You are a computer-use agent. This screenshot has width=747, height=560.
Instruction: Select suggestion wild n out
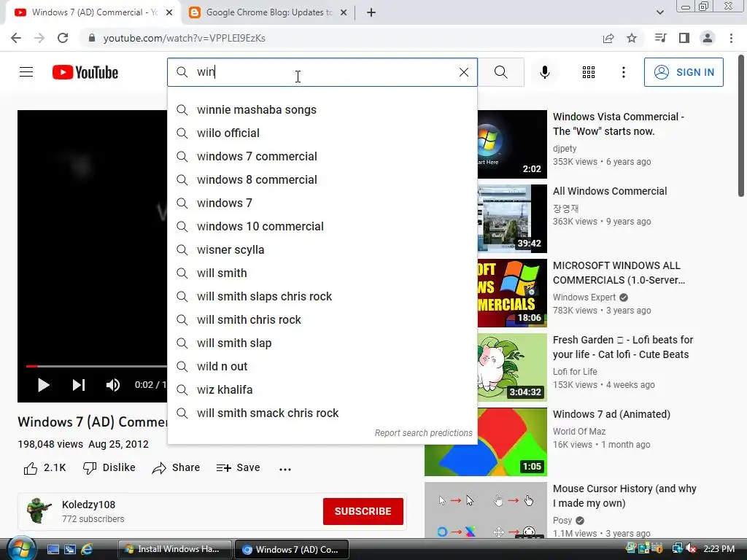tap(322, 366)
